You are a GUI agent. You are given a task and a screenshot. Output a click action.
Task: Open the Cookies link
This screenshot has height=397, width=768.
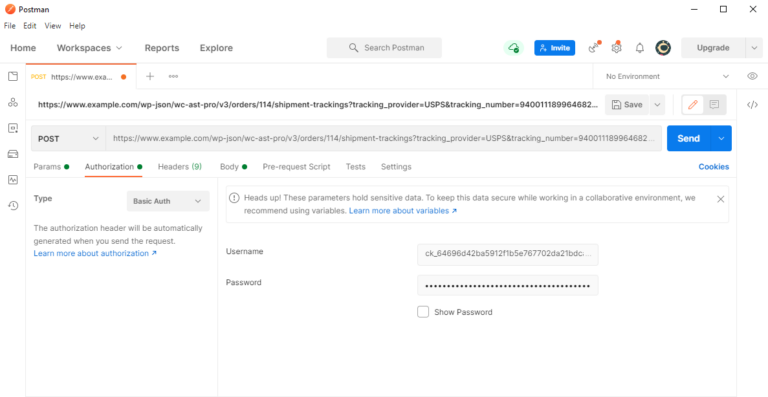click(x=714, y=166)
